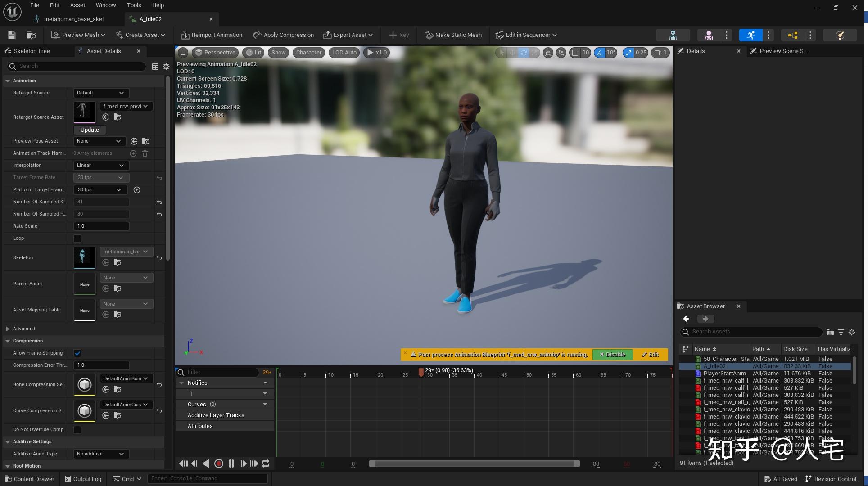Viewport: 868px width, 486px height.
Task: Open Asset Browser settings gear
Action: coord(852,332)
